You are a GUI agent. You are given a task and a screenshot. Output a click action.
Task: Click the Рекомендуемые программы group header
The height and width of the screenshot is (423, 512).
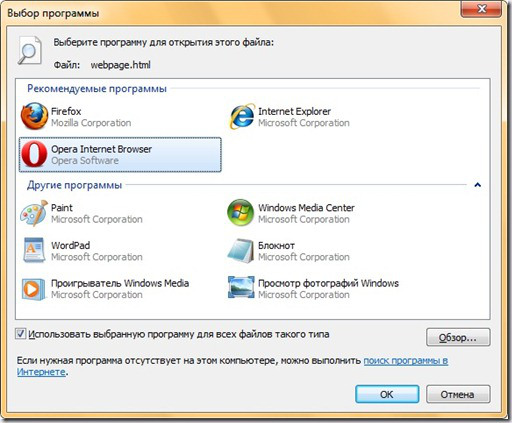tap(97, 89)
